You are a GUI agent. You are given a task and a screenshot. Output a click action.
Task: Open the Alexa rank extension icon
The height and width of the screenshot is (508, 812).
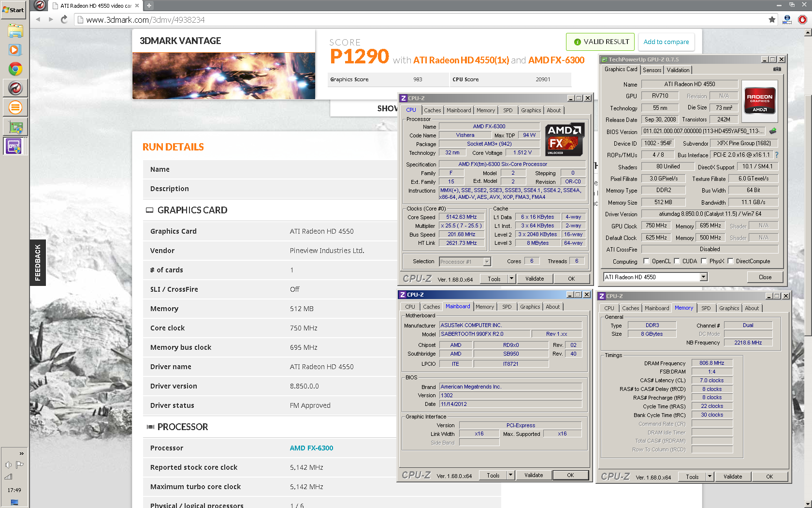pyautogui.click(x=787, y=19)
